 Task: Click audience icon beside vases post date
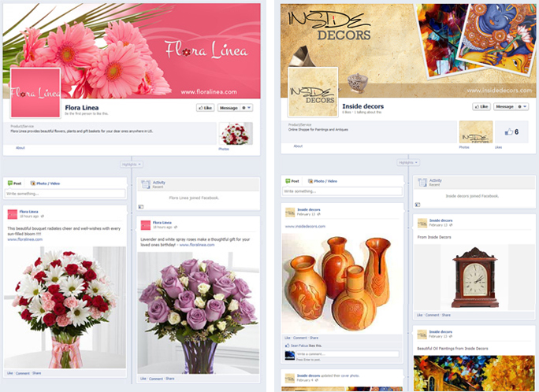pyautogui.click(x=318, y=214)
